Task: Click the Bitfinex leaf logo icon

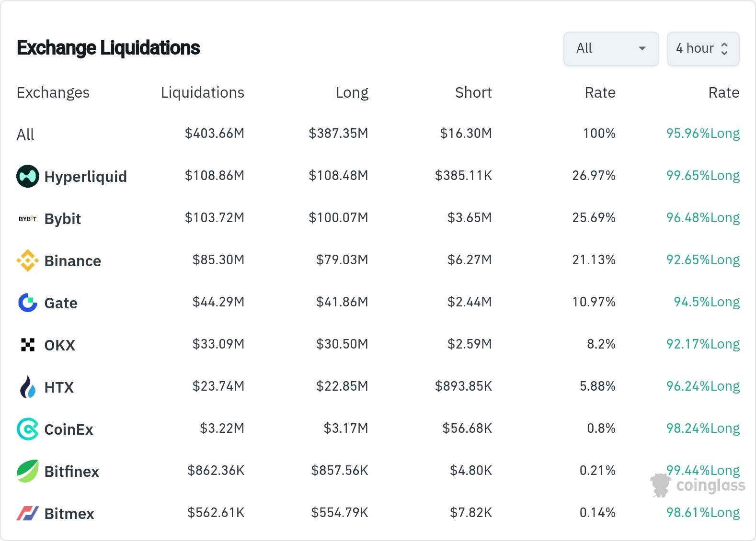Action: click(28, 471)
